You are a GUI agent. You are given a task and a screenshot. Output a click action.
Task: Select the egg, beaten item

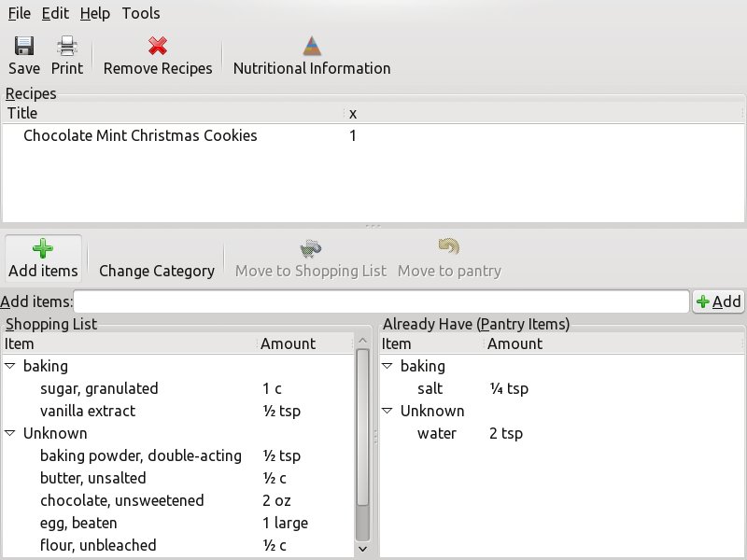click(x=78, y=523)
